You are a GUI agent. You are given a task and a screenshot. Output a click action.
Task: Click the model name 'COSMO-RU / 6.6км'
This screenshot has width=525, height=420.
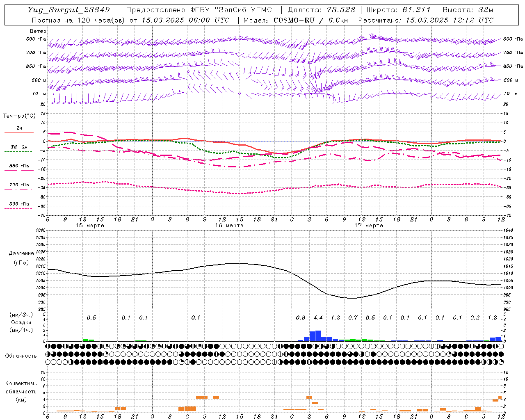pyautogui.click(x=310, y=20)
